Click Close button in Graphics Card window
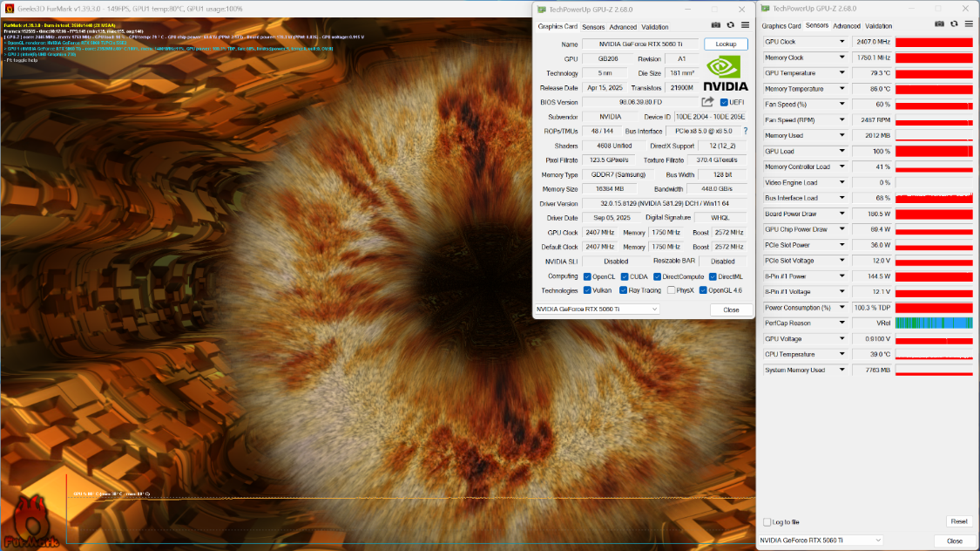The height and width of the screenshot is (551, 980). (731, 310)
